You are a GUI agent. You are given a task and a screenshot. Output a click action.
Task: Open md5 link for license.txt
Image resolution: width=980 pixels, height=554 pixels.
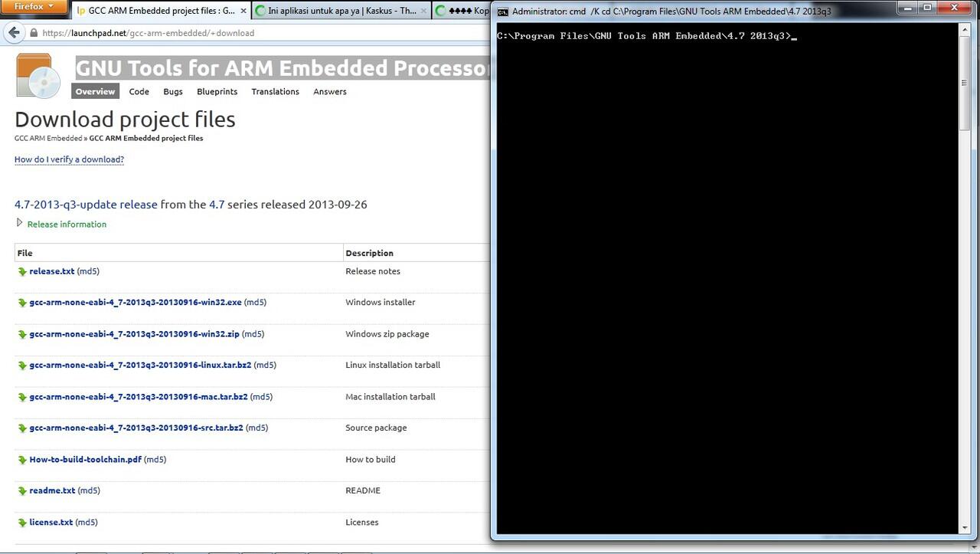click(87, 523)
